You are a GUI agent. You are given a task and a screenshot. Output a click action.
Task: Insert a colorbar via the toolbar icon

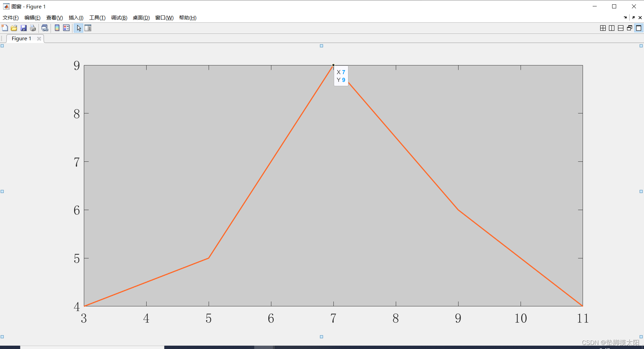point(57,28)
